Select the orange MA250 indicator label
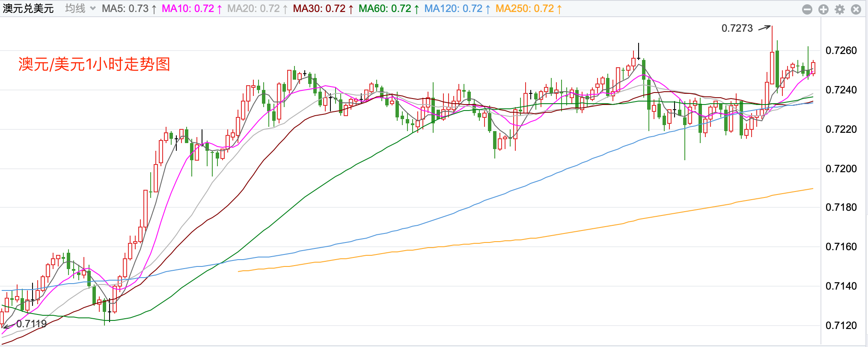The width and height of the screenshot is (868, 347). click(x=528, y=9)
